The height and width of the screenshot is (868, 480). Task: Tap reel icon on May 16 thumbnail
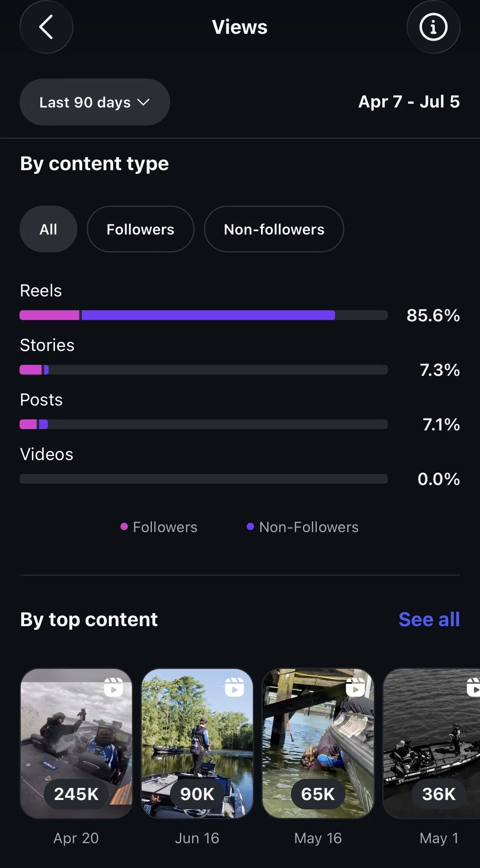[x=355, y=687]
